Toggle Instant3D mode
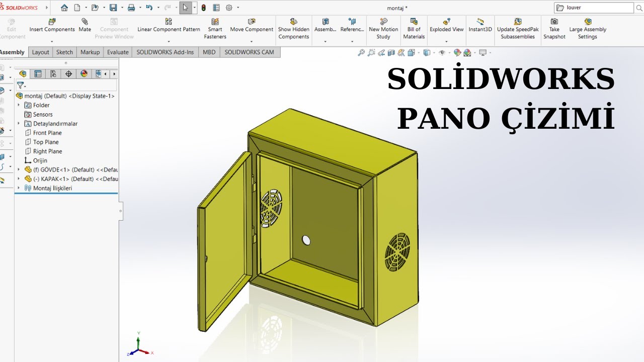The image size is (644, 362). point(480,26)
